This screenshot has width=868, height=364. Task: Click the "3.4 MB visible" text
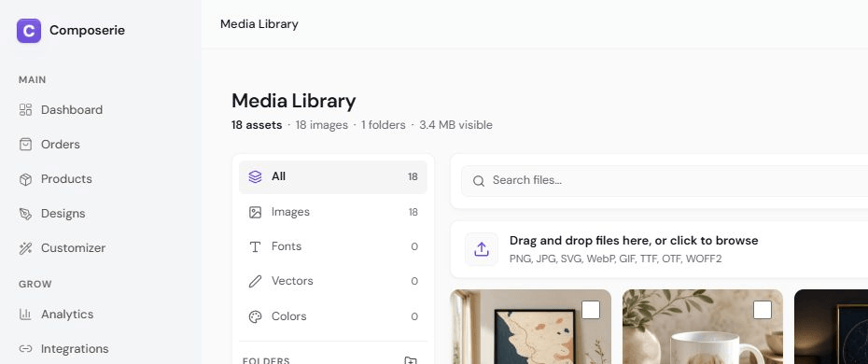(455, 125)
